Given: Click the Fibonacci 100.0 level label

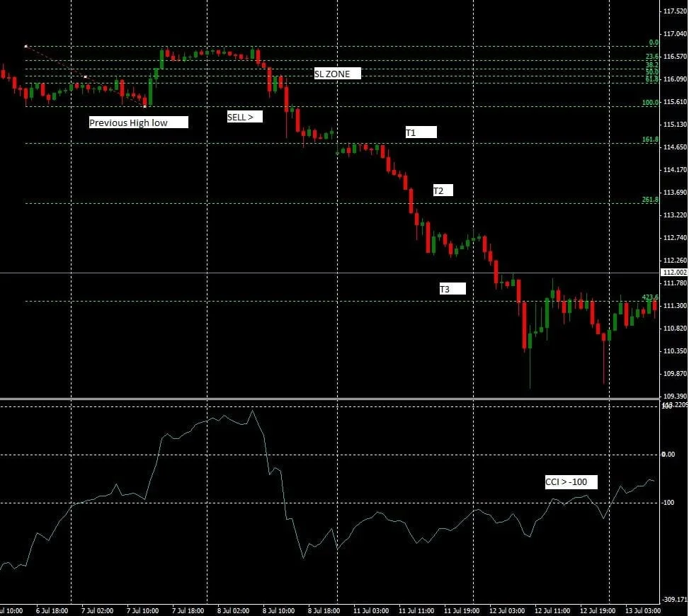Looking at the screenshot, I should pos(650,103).
